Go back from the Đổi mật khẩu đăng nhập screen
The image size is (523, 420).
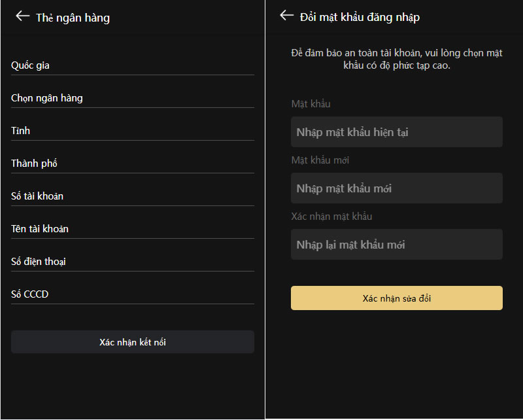(x=286, y=16)
